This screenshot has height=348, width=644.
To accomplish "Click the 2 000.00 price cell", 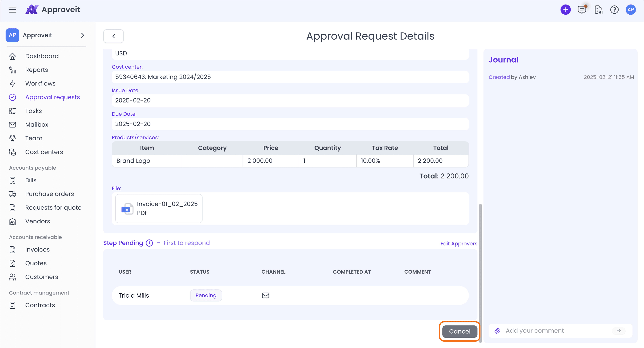I will 271,161.
